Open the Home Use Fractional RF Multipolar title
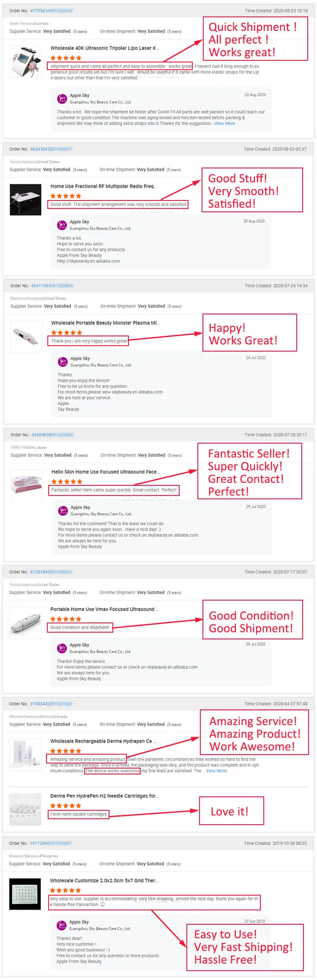 103,186
